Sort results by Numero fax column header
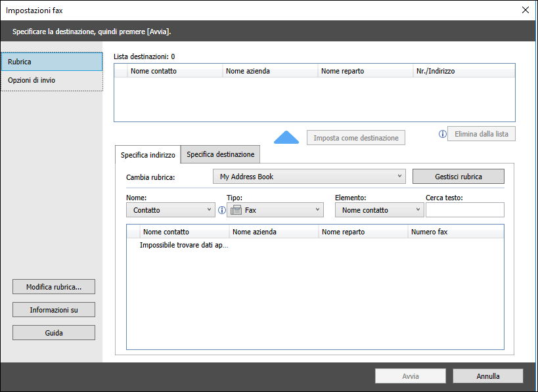 [x=456, y=232]
